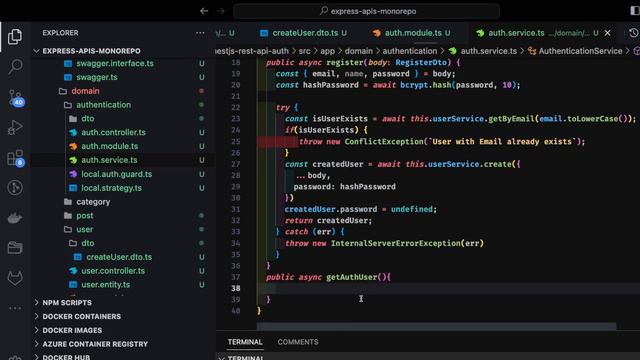
Task: Expand the DOCKER IMAGES section
Action: pos(72,331)
